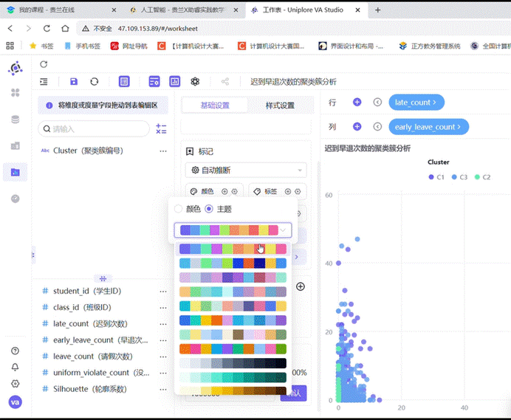This screenshot has height=420, width=511.
Task: Toggle C3 legend entry visibility
Action: pos(459,177)
